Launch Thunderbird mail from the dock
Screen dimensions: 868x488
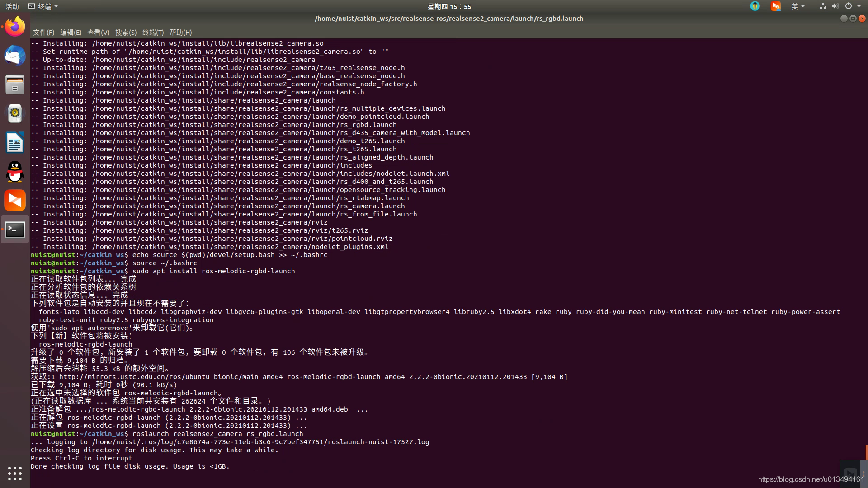click(15, 56)
